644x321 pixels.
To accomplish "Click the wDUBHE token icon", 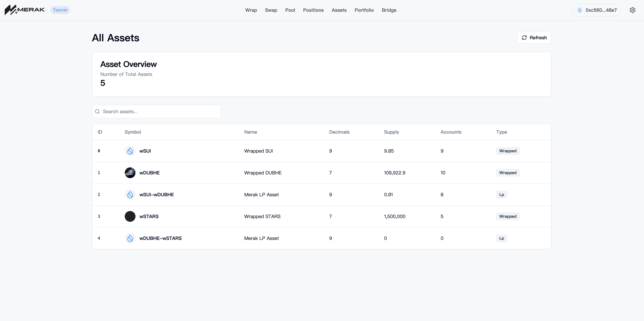I will (x=130, y=173).
